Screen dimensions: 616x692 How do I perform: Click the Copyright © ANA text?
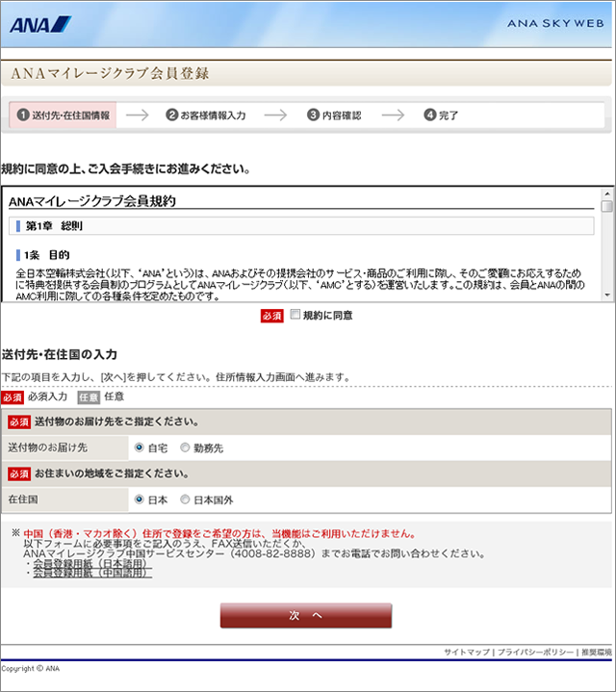[31, 668]
